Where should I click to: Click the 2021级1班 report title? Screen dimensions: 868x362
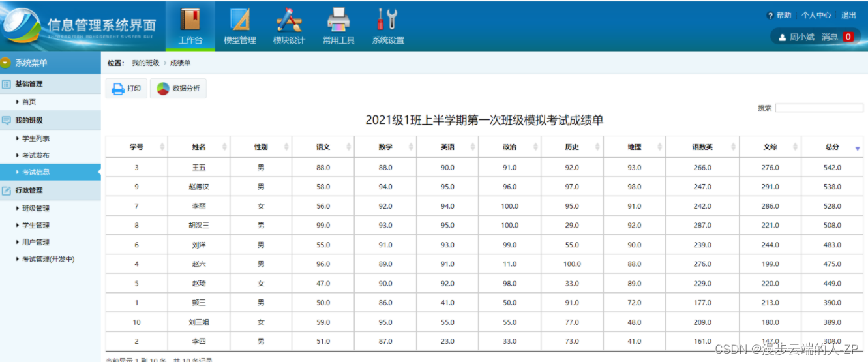click(x=485, y=120)
